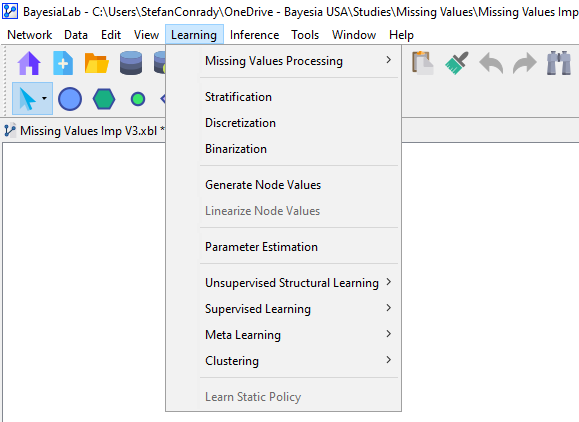Select the blue circle node tool
Image resolution: width=579 pixels, height=422 pixels.
point(70,99)
